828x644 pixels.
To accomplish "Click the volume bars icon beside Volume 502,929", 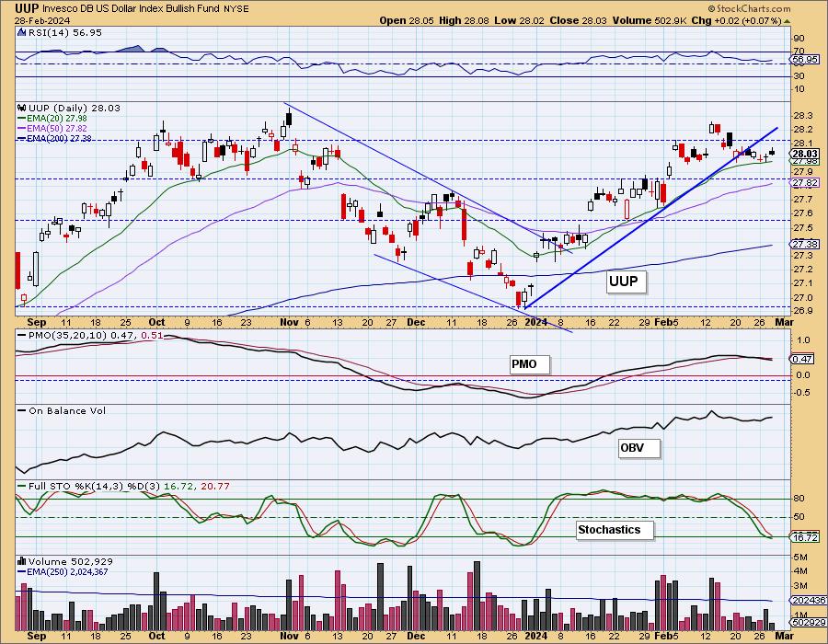I will point(22,561).
